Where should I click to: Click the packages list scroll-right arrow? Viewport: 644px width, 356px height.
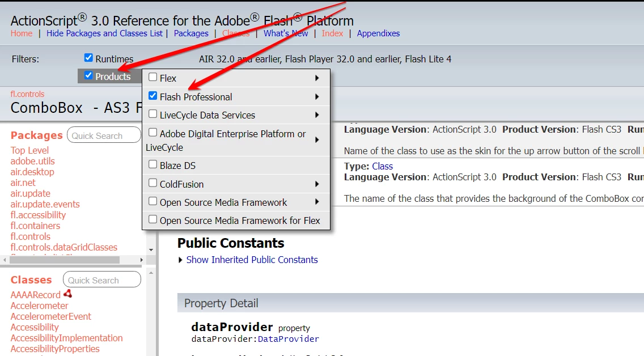click(x=141, y=260)
